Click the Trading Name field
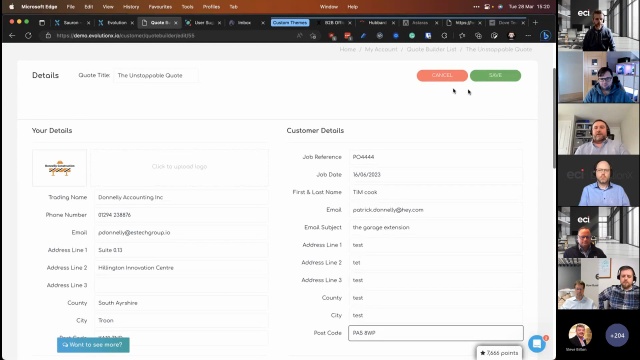This screenshot has width=640, height=360. click(x=181, y=197)
